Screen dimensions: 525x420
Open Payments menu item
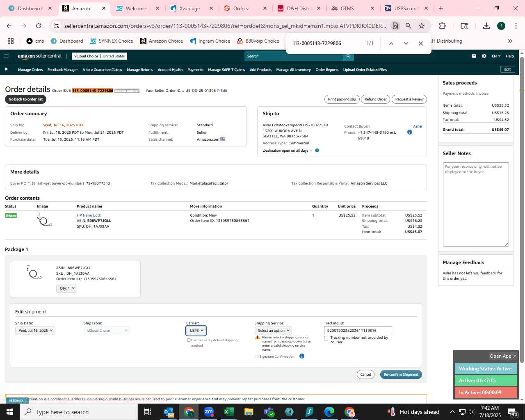click(195, 70)
